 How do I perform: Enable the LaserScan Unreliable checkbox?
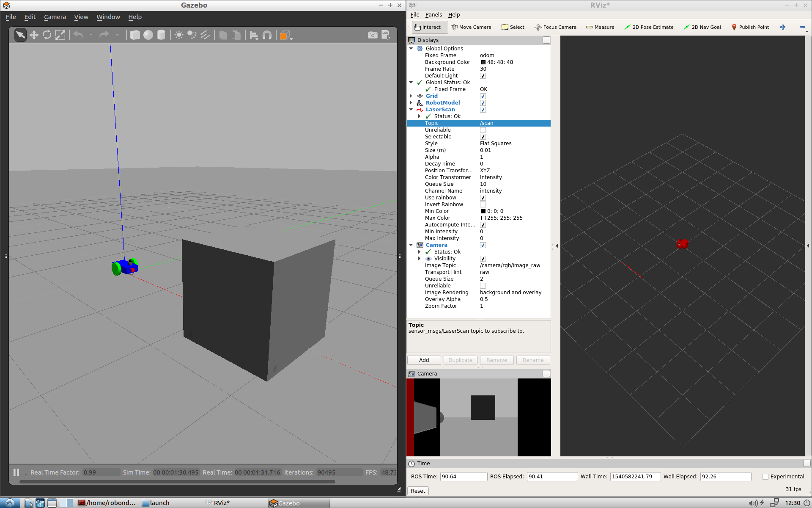tap(483, 130)
